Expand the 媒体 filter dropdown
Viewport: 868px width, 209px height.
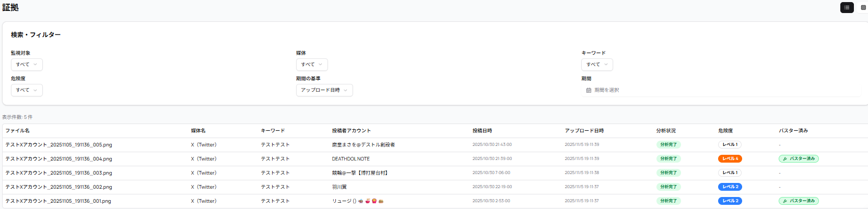[x=312, y=65]
